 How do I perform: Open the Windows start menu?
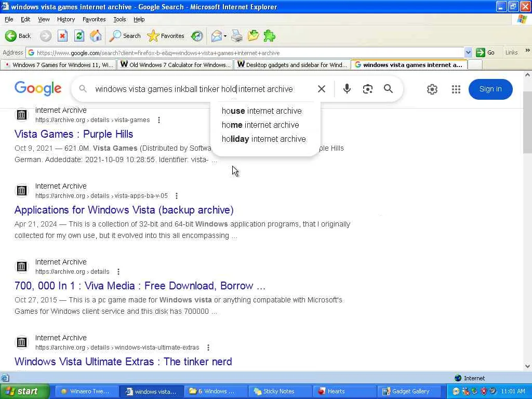tap(24, 391)
